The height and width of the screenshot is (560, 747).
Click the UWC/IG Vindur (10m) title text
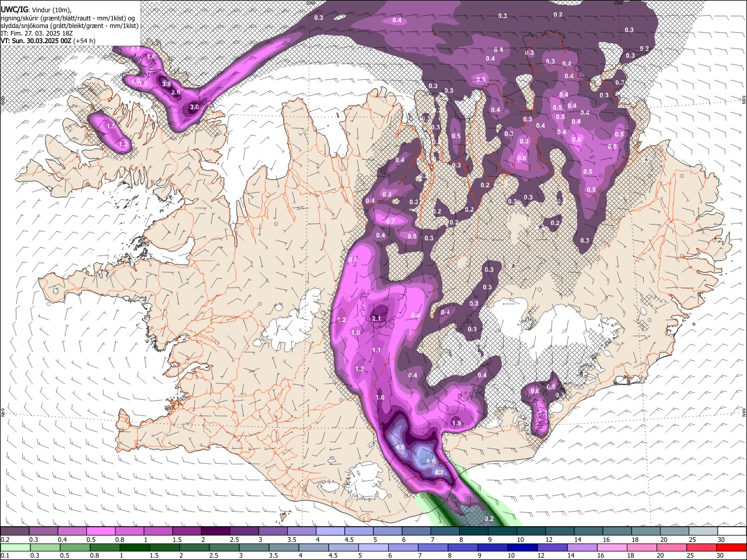pyautogui.click(x=36, y=10)
